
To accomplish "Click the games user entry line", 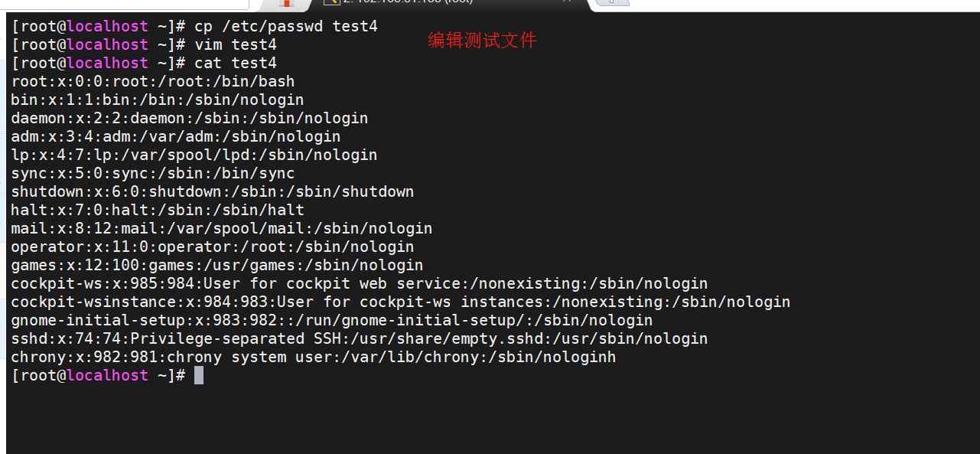I will pos(217,265).
